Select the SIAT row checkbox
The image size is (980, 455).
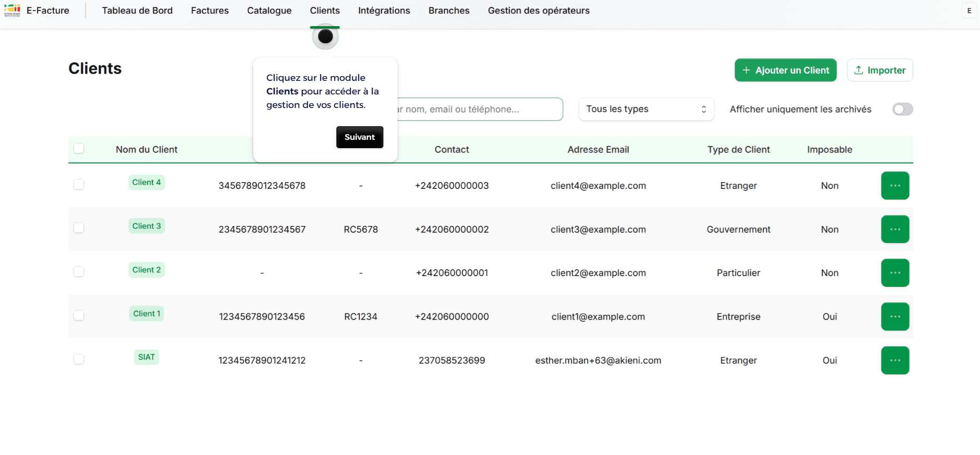click(x=79, y=359)
